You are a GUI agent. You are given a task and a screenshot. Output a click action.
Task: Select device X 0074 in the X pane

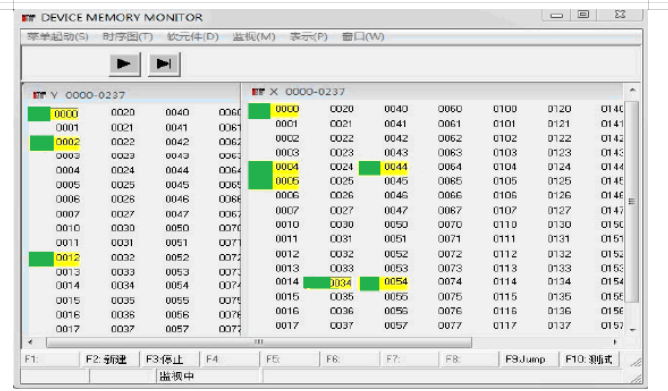coord(450,282)
